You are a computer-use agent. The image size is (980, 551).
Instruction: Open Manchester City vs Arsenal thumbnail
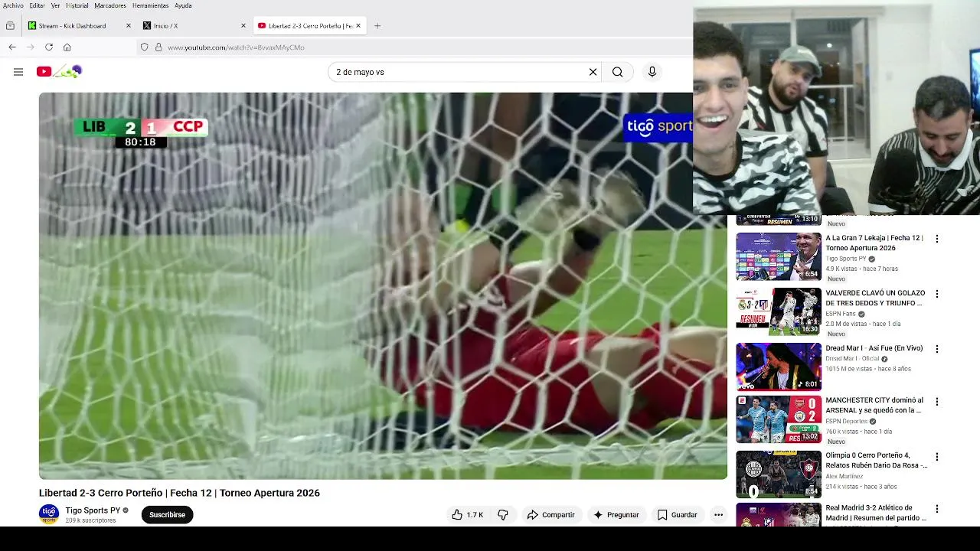(x=779, y=419)
